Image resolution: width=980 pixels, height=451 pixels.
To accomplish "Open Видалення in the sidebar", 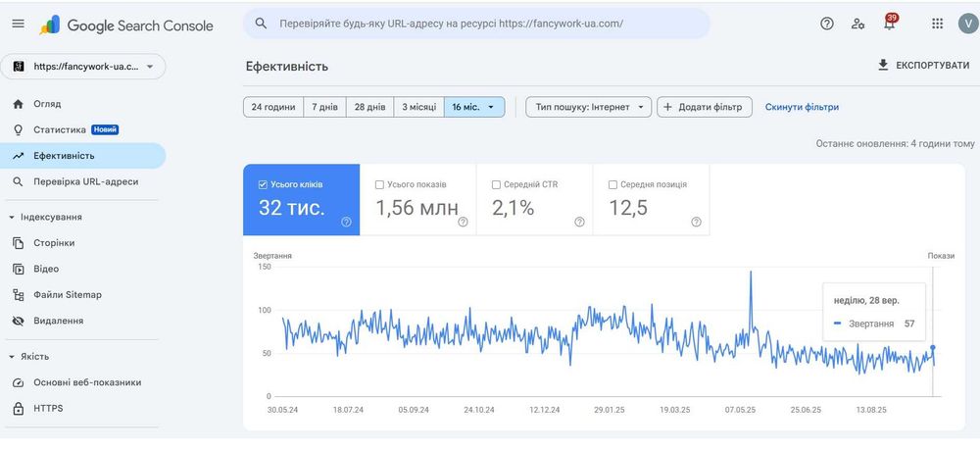I will click(82, 321).
